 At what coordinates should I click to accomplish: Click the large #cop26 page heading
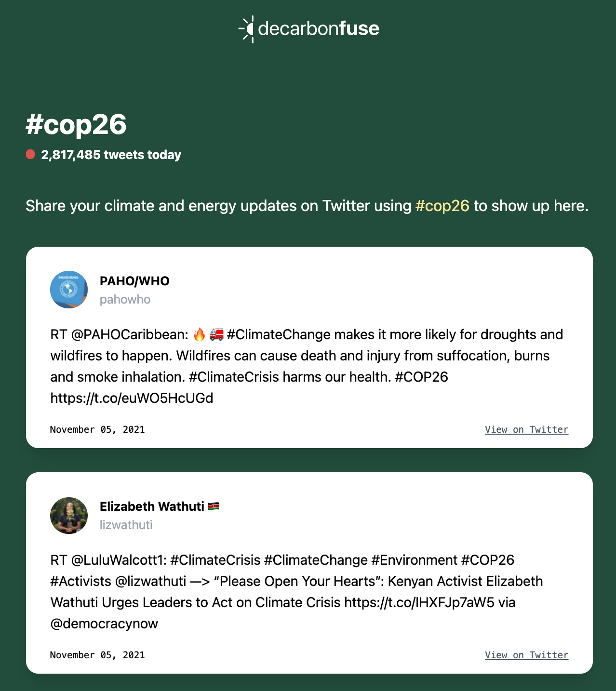76,124
